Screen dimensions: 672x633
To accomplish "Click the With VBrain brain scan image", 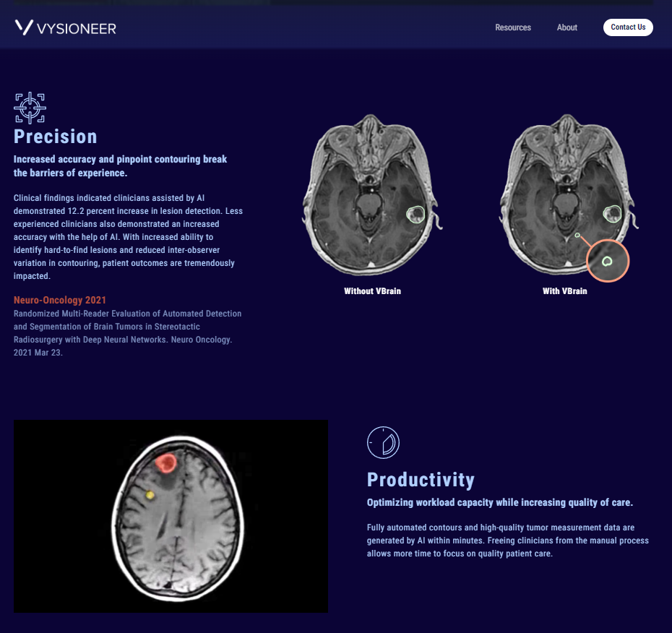I will 569,197.
